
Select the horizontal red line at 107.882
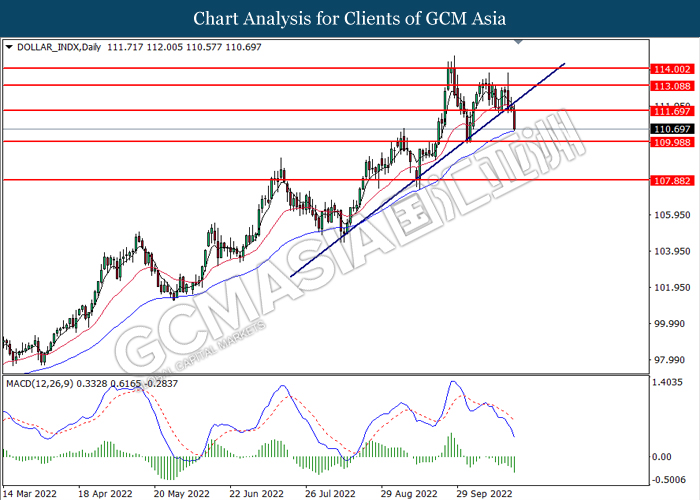pyautogui.click(x=326, y=180)
